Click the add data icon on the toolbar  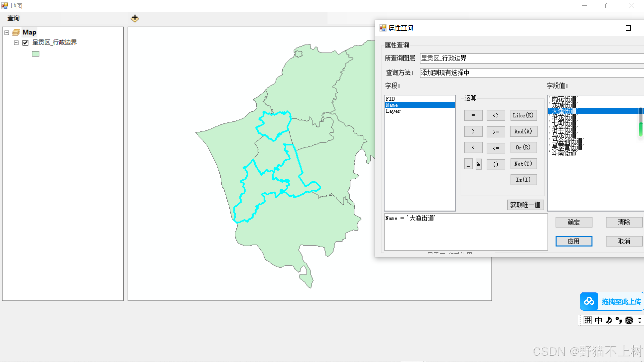[135, 18]
